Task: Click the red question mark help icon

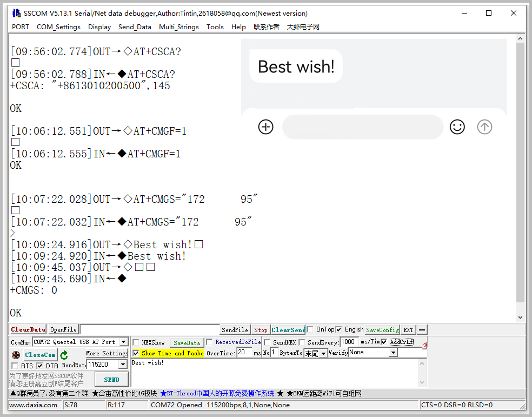Action: 424,346
